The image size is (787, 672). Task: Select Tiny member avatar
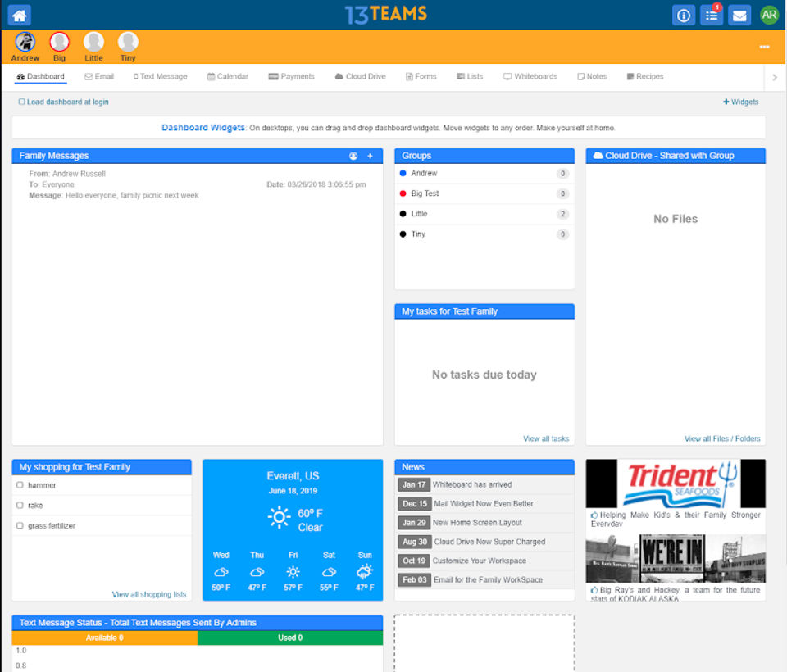pos(128,42)
